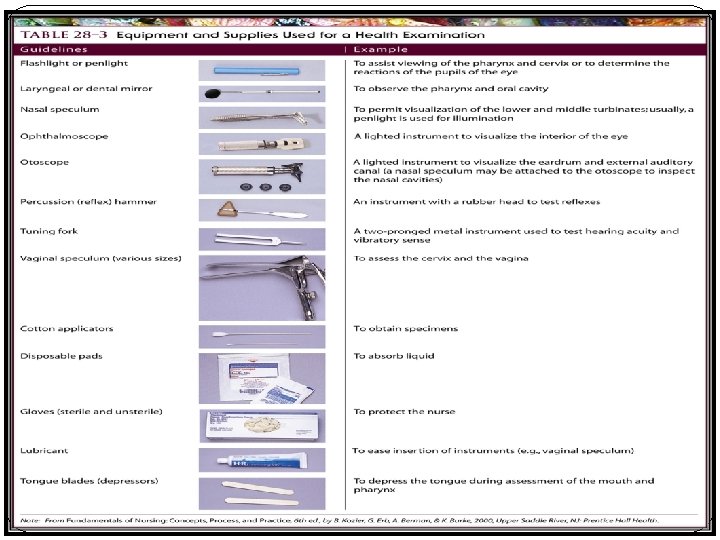Click 'To assist viewing of the pharynx' description
The image size is (720, 540).
511,68
